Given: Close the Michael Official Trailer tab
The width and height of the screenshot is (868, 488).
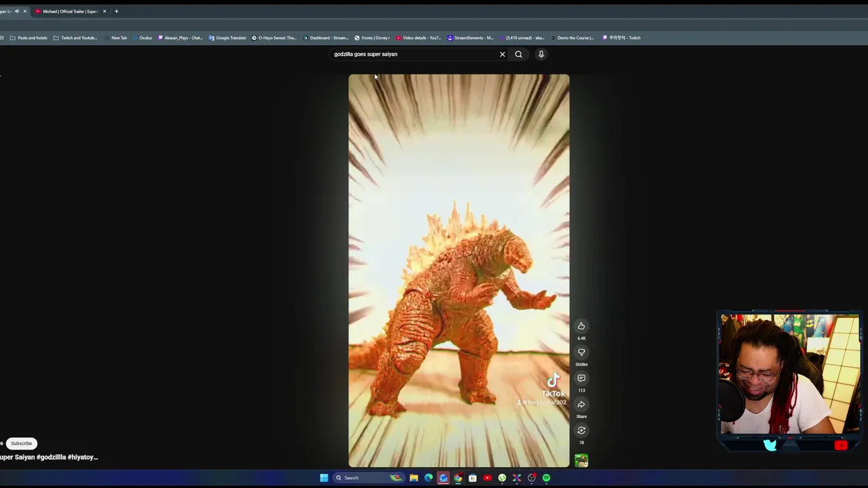Looking at the screenshot, I should point(104,12).
